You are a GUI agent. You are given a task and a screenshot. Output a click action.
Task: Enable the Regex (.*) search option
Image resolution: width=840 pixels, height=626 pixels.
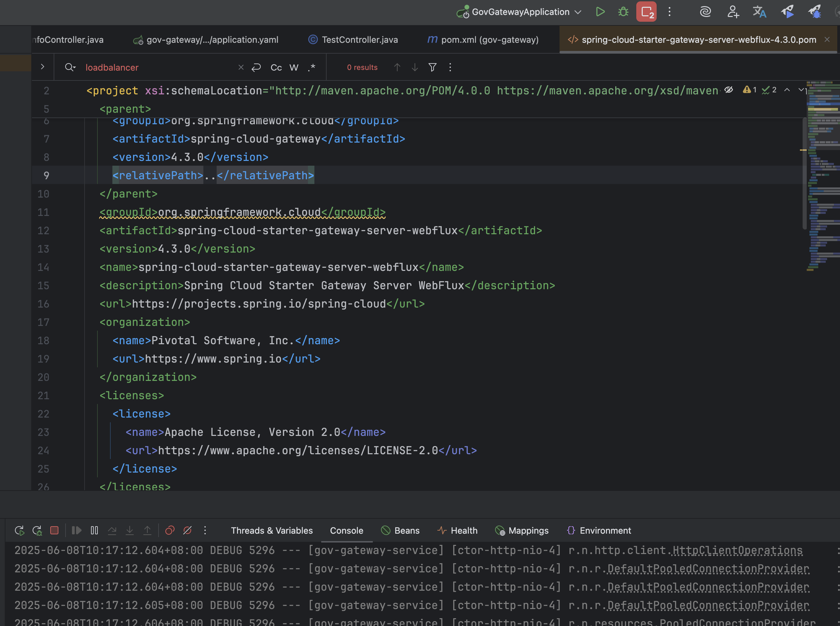click(x=311, y=68)
